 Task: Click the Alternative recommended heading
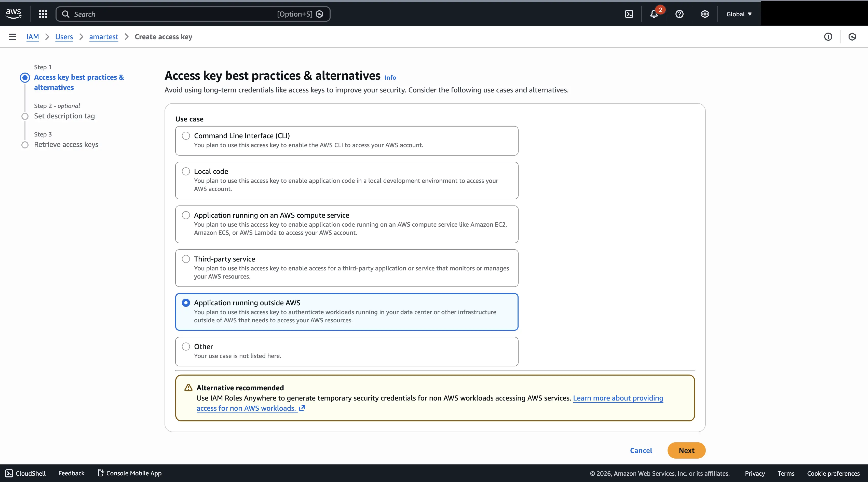[240, 388]
